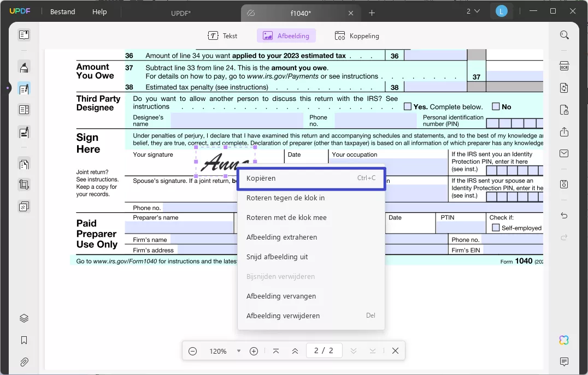Click the Your occupation form field

[389, 166]
